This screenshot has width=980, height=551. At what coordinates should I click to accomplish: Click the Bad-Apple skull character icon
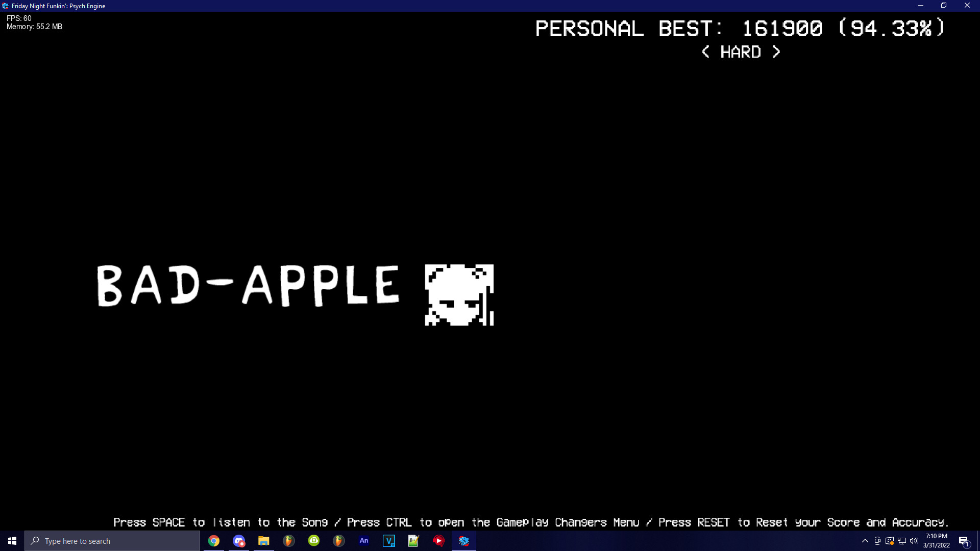tap(458, 294)
